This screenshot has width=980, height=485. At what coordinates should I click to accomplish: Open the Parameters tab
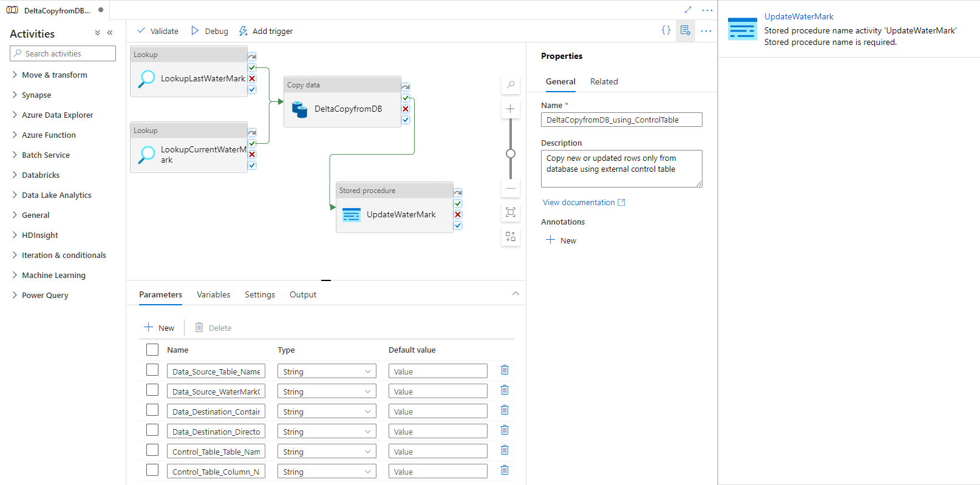pos(160,294)
